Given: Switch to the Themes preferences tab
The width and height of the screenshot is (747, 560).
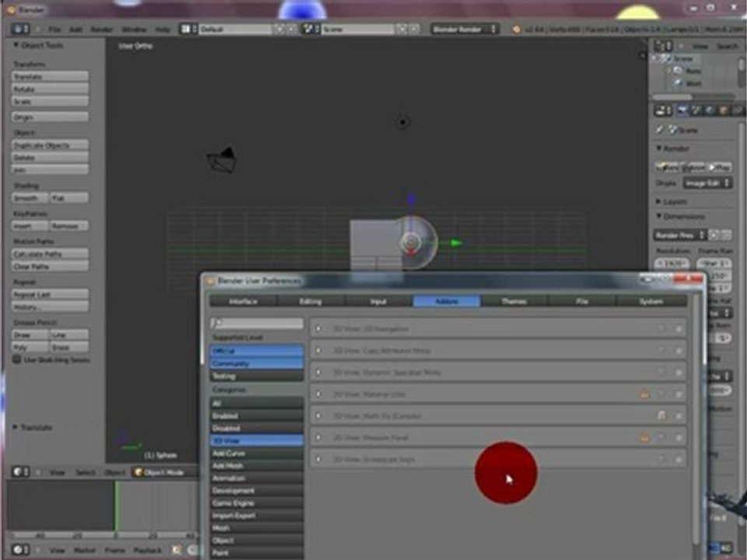Looking at the screenshot, I should pos(514,302).
